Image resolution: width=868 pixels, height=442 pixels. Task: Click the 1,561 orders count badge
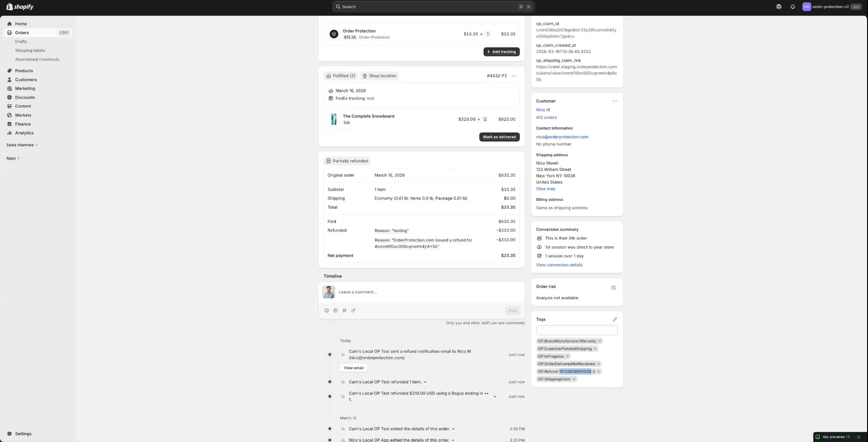click(64, 33)
